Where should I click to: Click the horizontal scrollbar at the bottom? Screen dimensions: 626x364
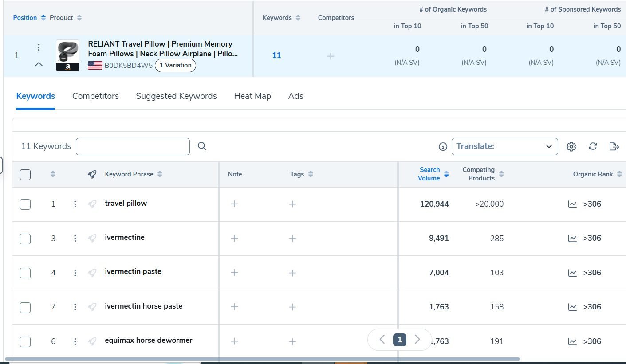pos(262,359)
